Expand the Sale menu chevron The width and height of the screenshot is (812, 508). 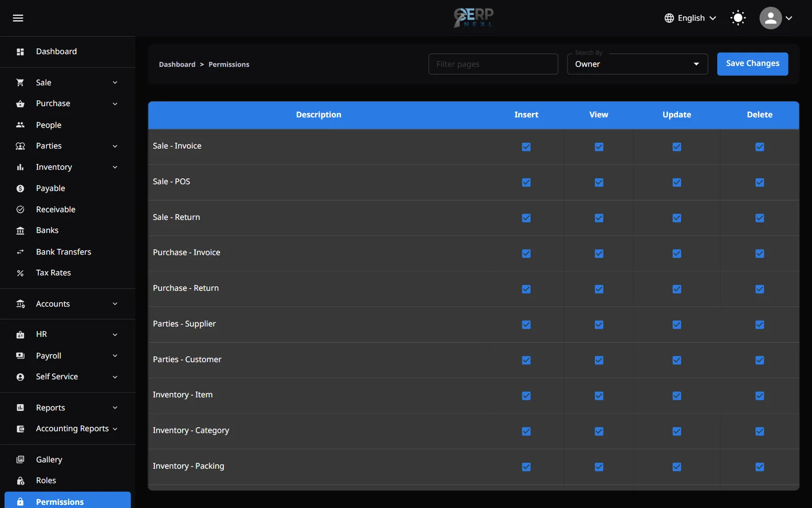(115, 83)
